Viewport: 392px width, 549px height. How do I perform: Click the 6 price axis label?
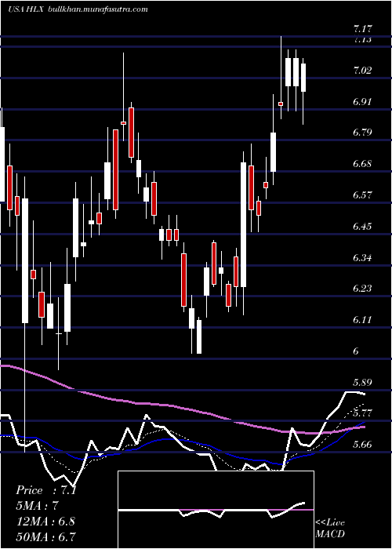coord(356,351)
